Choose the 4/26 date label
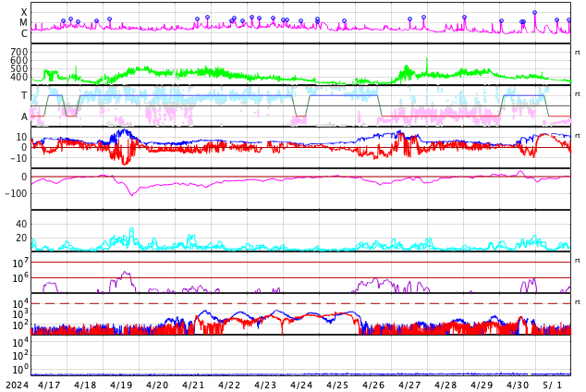The image size is (586, 392). [x=373, y=385]
